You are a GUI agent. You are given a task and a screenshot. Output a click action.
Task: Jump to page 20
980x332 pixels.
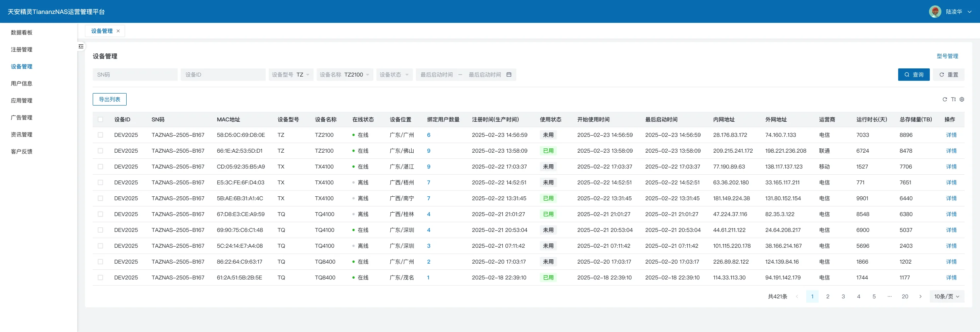pyautogui.click(x=905, y=296)
